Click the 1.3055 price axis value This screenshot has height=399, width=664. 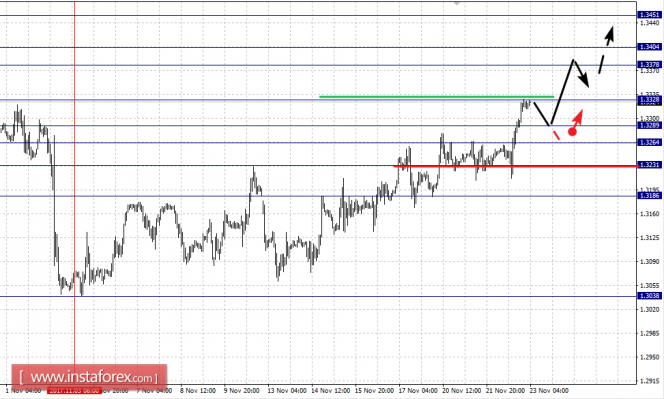pos(650,285)
